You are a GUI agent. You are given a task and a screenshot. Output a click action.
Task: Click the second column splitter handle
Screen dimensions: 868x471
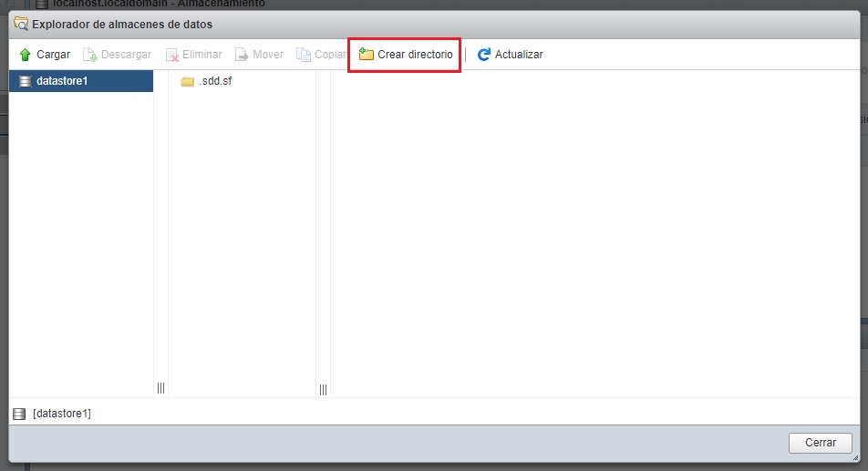tap(323, 390)
